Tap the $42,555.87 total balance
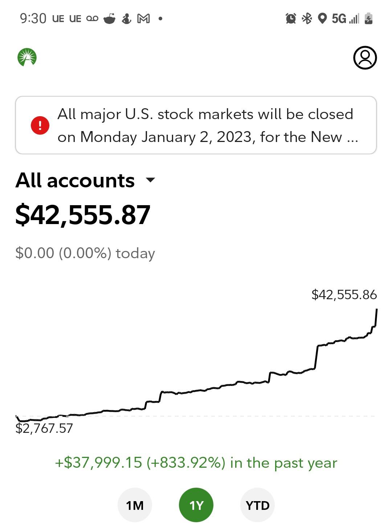Image resolution: width=392 pixels, height=532 pixels. (83, 215)
